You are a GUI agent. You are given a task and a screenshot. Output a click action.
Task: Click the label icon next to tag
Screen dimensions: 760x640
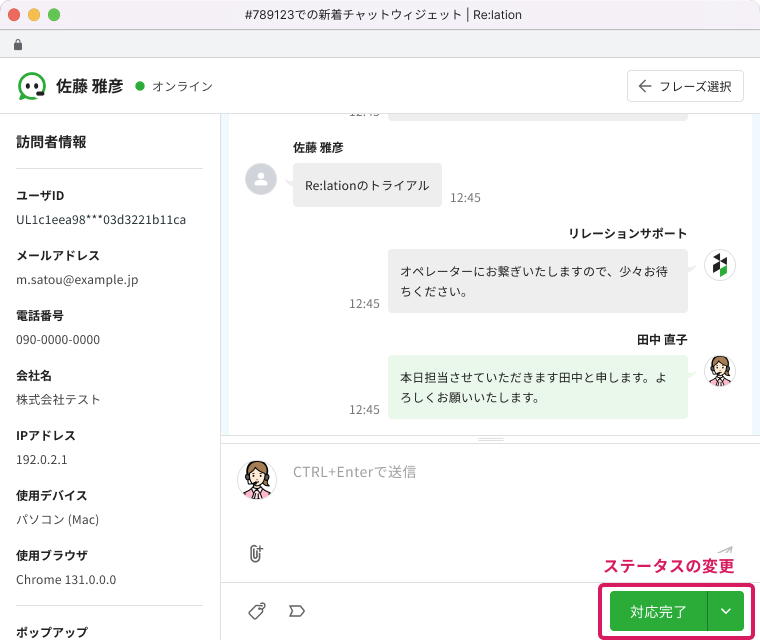click(296, 610)
